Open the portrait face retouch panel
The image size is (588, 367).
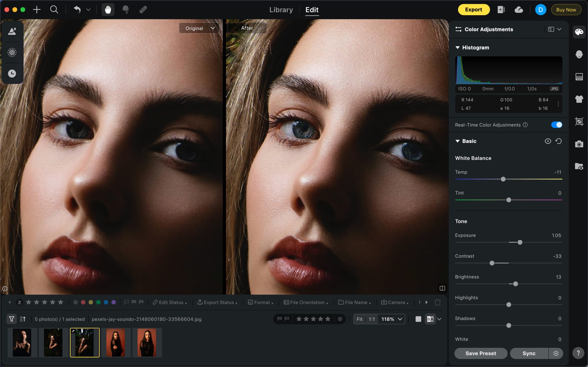point(579,54)
